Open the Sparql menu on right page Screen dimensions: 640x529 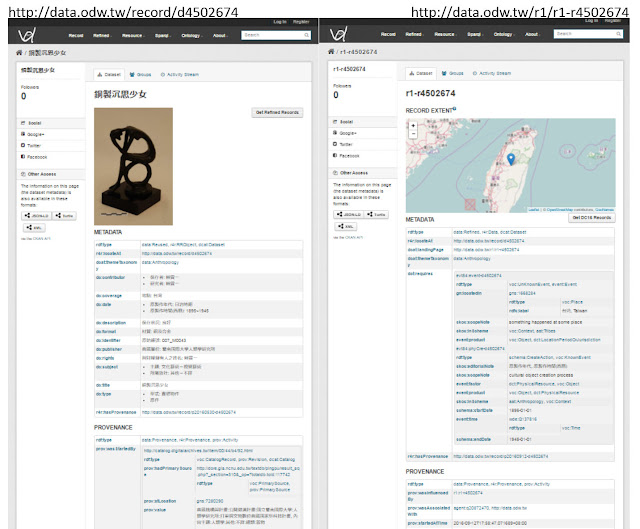tap(475, 34)
